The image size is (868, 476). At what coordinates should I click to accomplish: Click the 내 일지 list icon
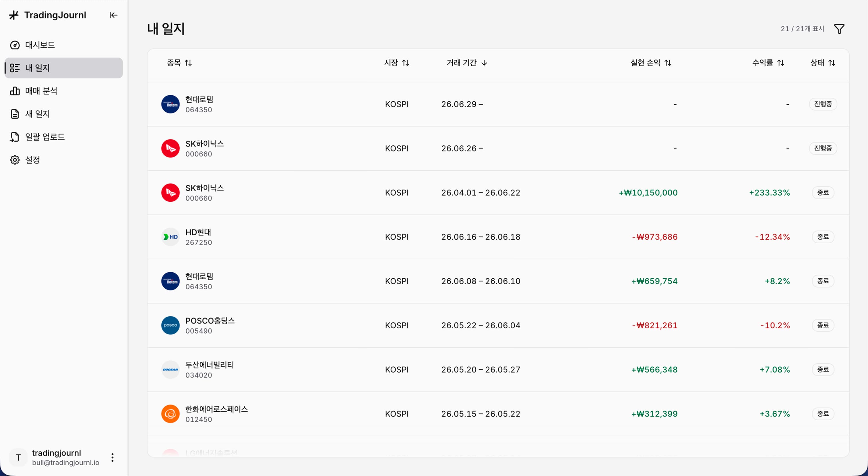coord(15,68)
